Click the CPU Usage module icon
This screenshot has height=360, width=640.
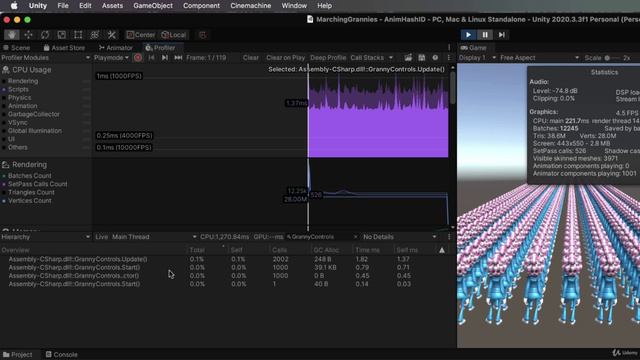click(x=6, y=70)
